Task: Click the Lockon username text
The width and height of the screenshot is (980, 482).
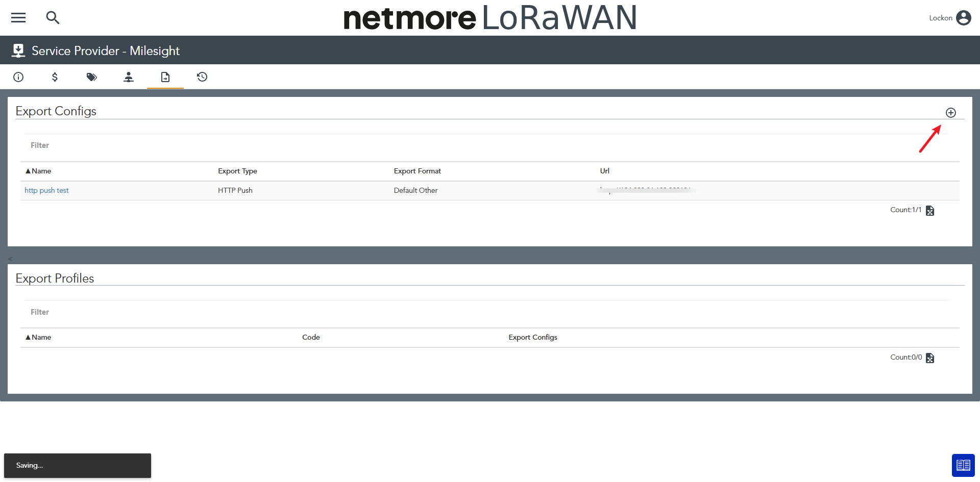Action: tap(941, 18)
